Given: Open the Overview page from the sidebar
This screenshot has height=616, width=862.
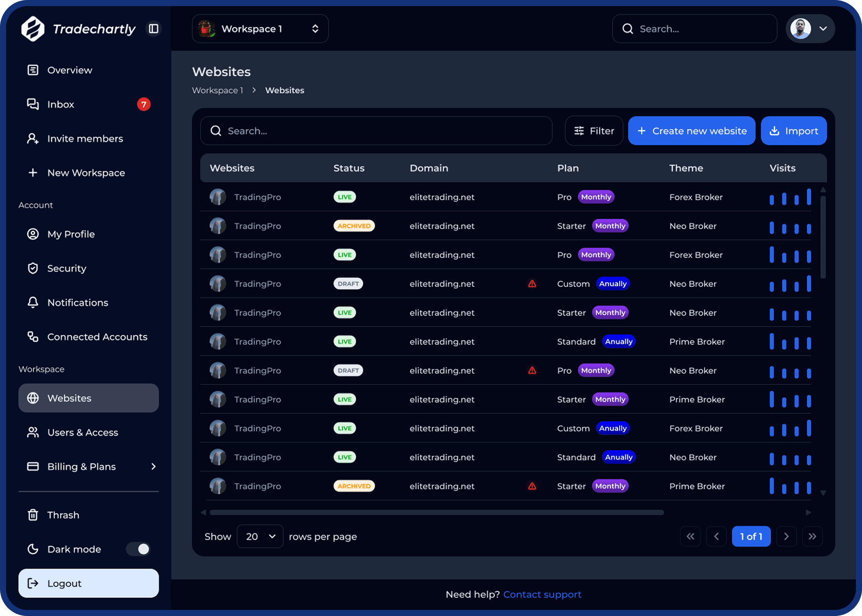Looking at the screenshot, I should tap(69, 70).
